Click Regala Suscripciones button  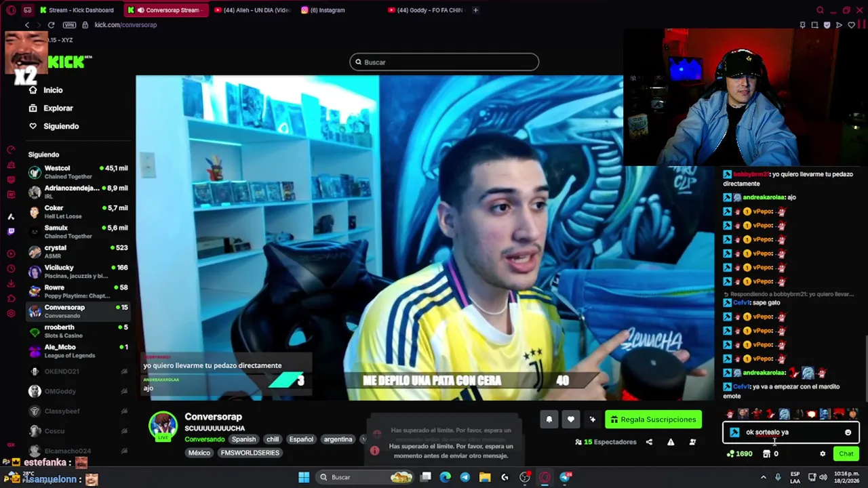coord(653,420)
